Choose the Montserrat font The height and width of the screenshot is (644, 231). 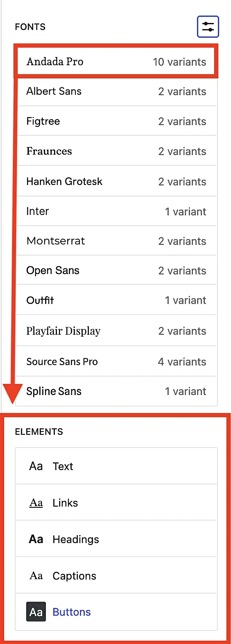click(x=116, y=241)
